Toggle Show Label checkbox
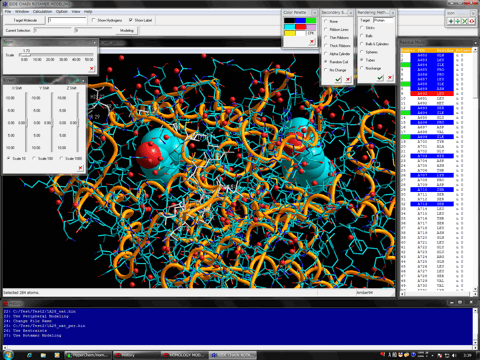This screenshot has width=480, height=360. point(131,20)
